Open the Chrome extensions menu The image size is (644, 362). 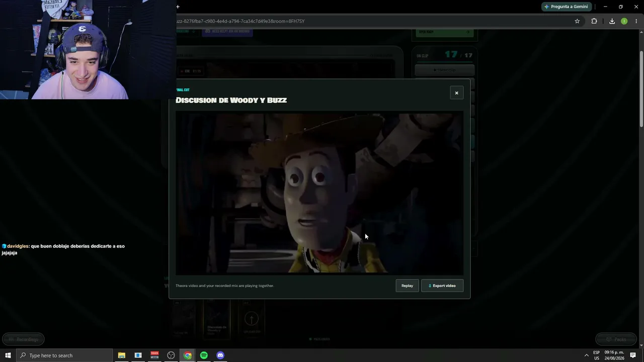tap(594, 21)
